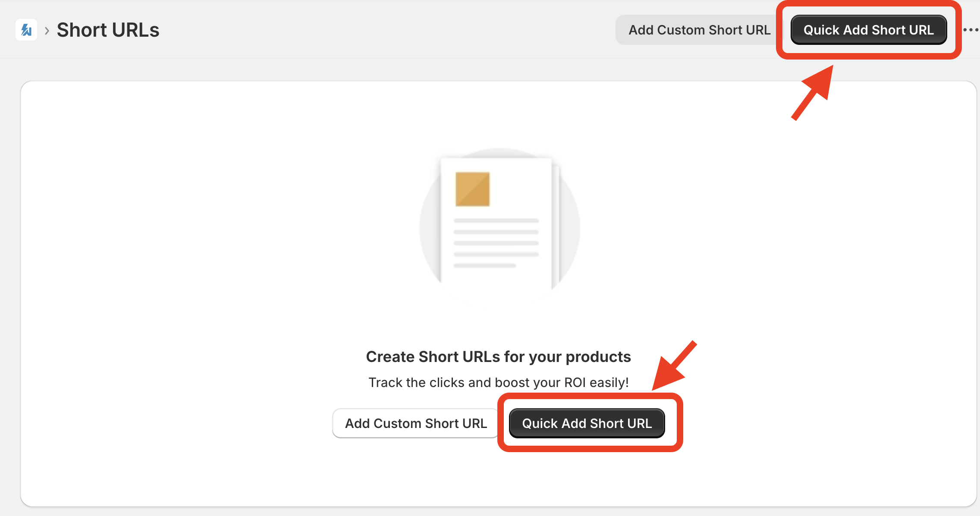The image size is (980, 516).
Task: Click the heading Create Short URLs for your products
Action: (x=498, y=356)
